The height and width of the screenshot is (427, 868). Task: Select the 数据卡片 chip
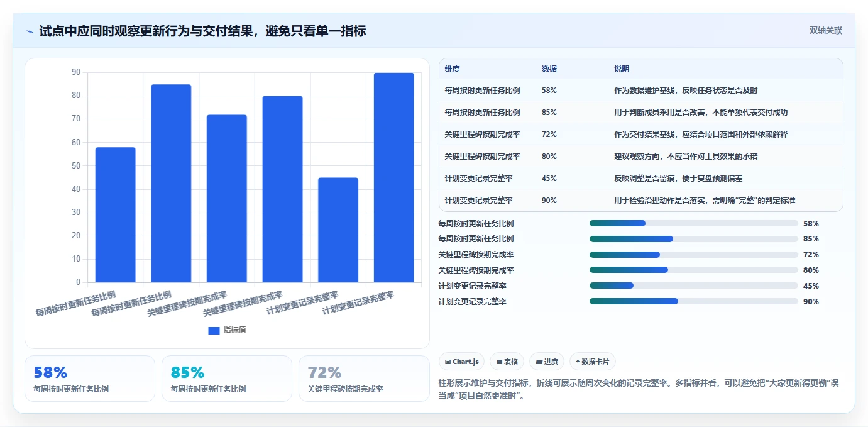(x=593, y=362)
